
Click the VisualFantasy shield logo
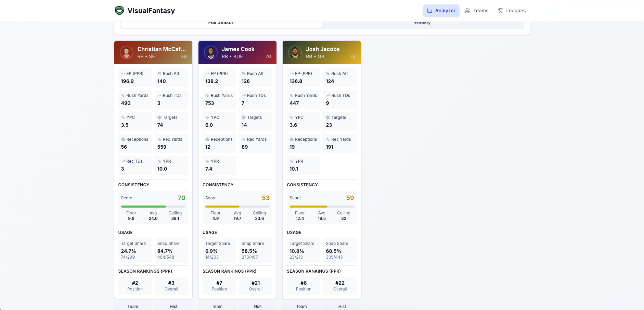[x=119, y=11]
